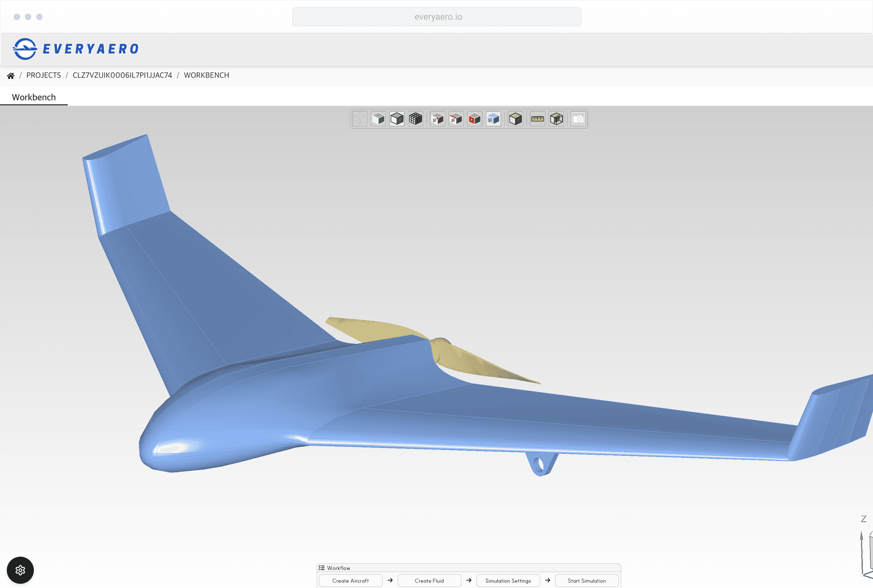This screenshot has height=588, width=873.
Task: Go to home via breadcrumb icon
Action: pyautogui.click(x=11, y=76)
